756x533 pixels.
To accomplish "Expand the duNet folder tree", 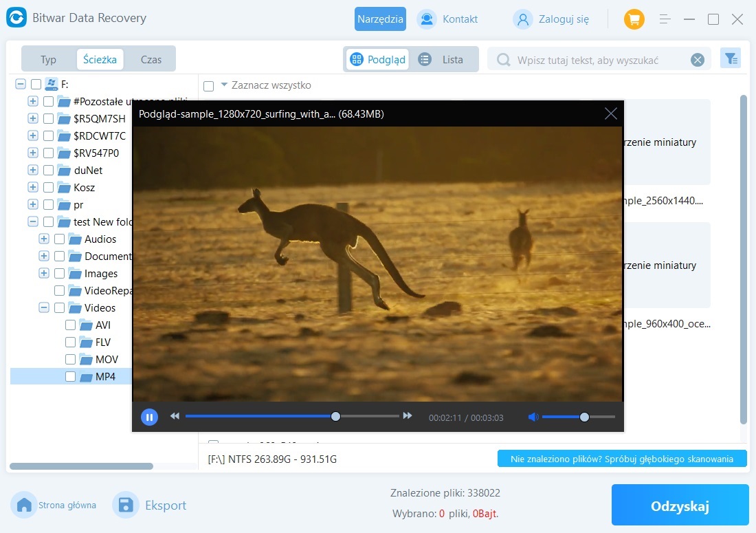I will (x=32, y=170).
